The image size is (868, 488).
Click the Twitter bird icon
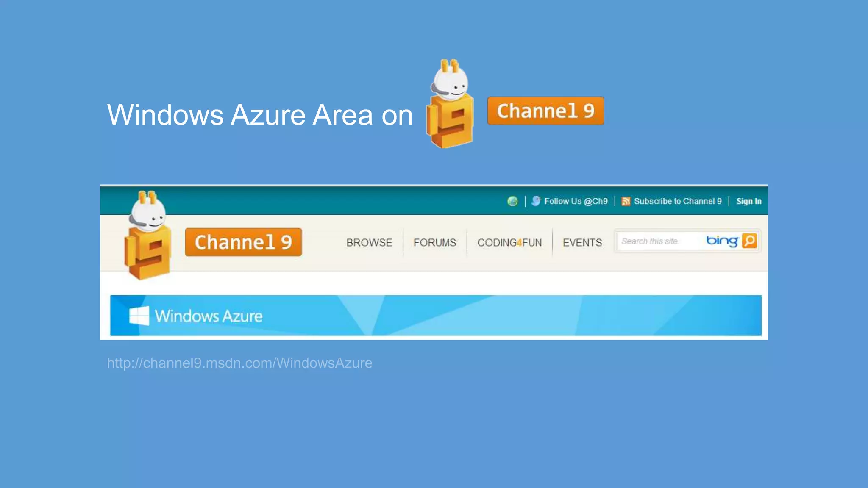tap(536, 201)
